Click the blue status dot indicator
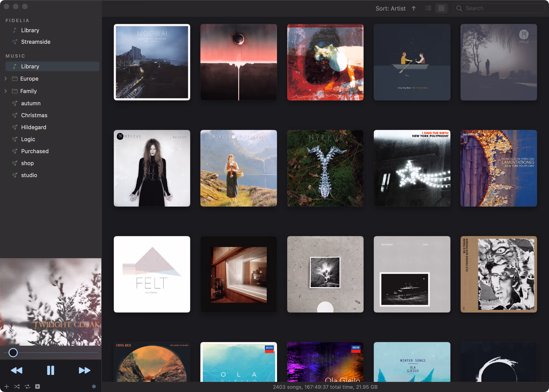This screenshot has height=392, width=549. [x=94, y=386]
